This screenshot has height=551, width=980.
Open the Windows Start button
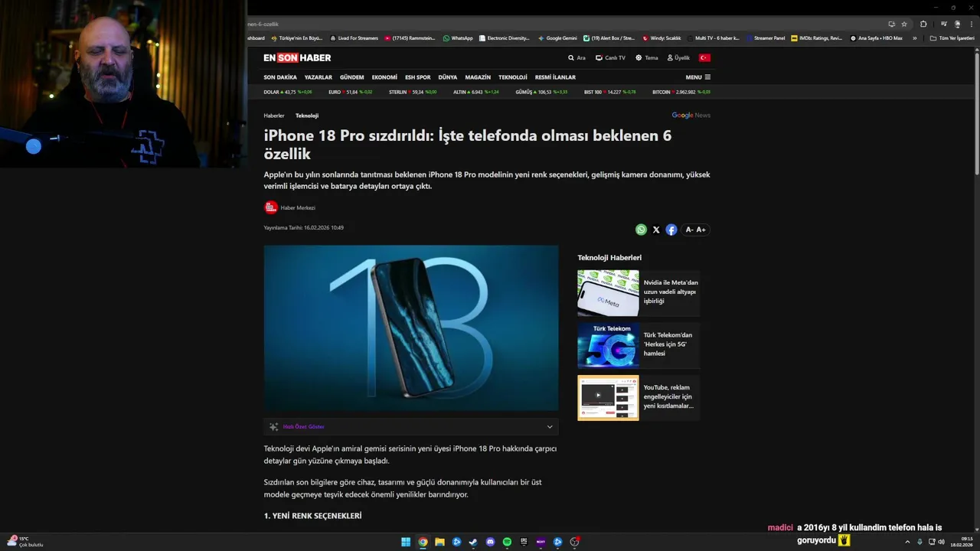(x=406, y=542)
